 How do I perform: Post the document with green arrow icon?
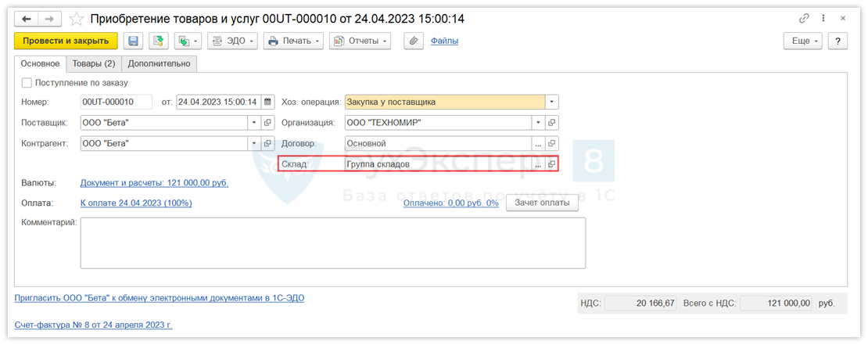(x=159, y=41)
